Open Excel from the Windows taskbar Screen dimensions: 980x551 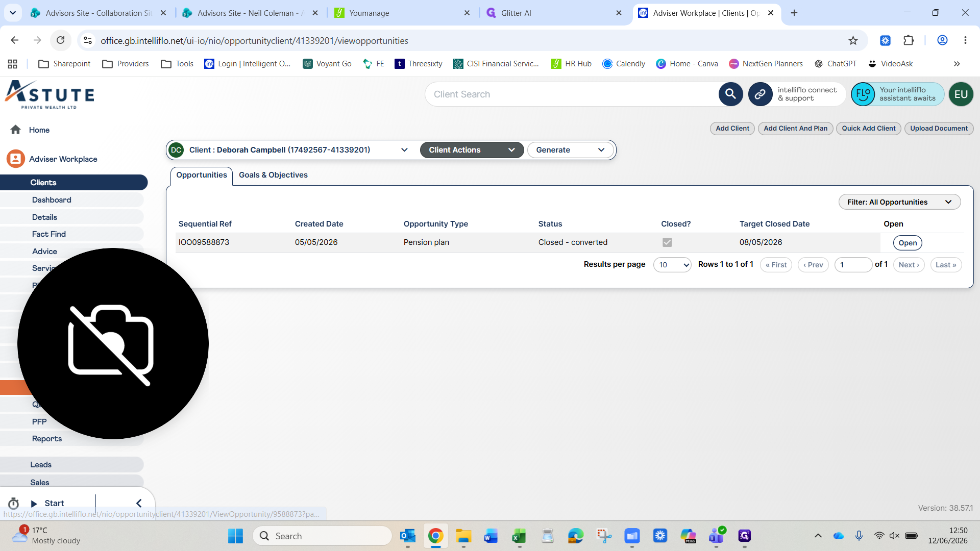[519, 536]
